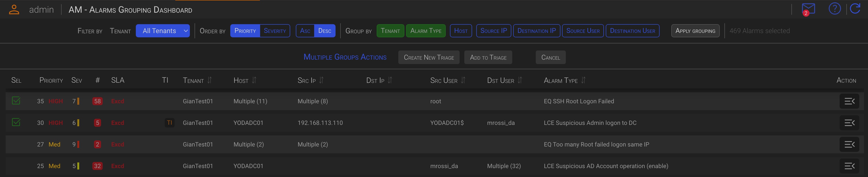
Task: Uncheck the EQ SSH Root Logon Failed row
Action: click(x=16, y=101)
